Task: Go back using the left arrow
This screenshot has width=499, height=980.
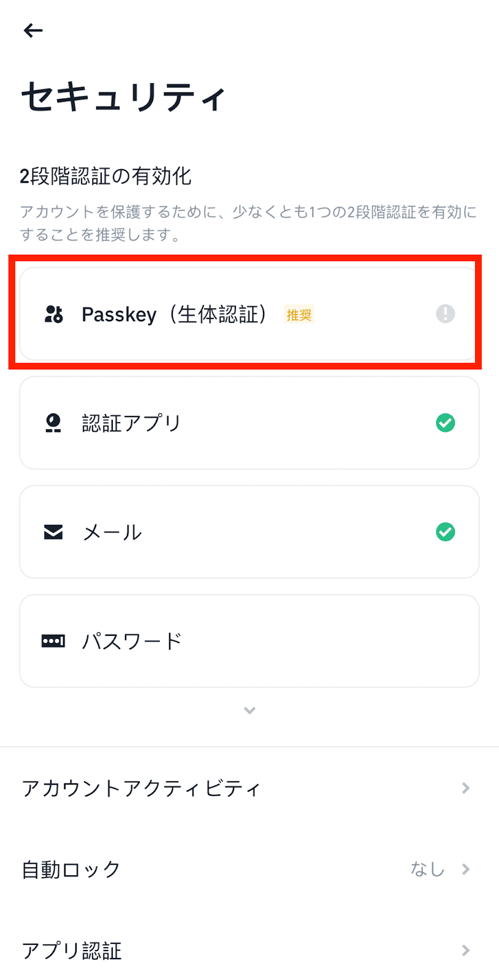Action: 33,30
